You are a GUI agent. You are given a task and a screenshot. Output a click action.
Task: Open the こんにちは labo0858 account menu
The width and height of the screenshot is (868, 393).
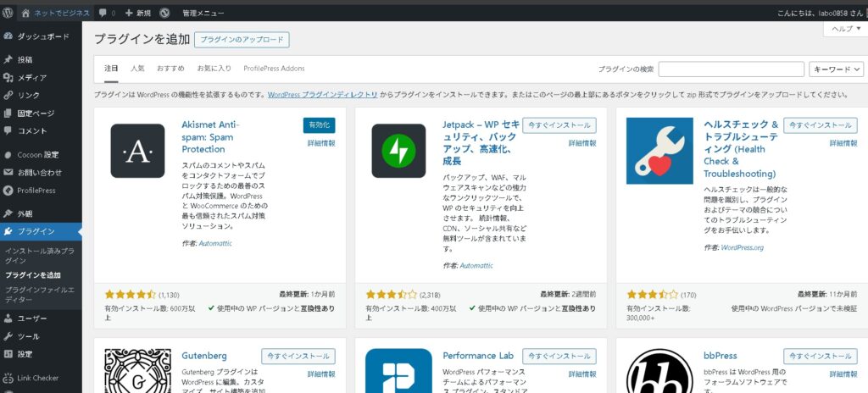click(x=822, y=13)
